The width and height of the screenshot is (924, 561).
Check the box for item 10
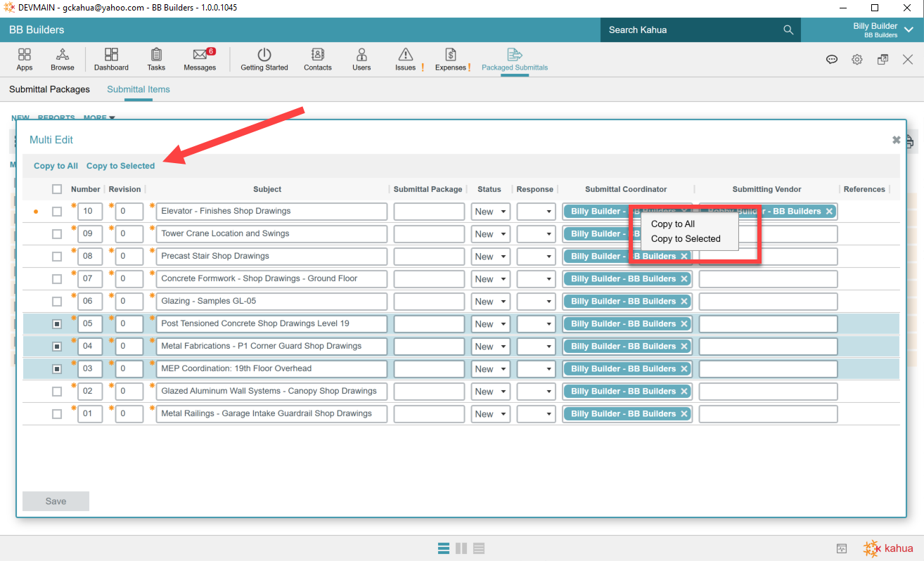(x=57, y=212)
